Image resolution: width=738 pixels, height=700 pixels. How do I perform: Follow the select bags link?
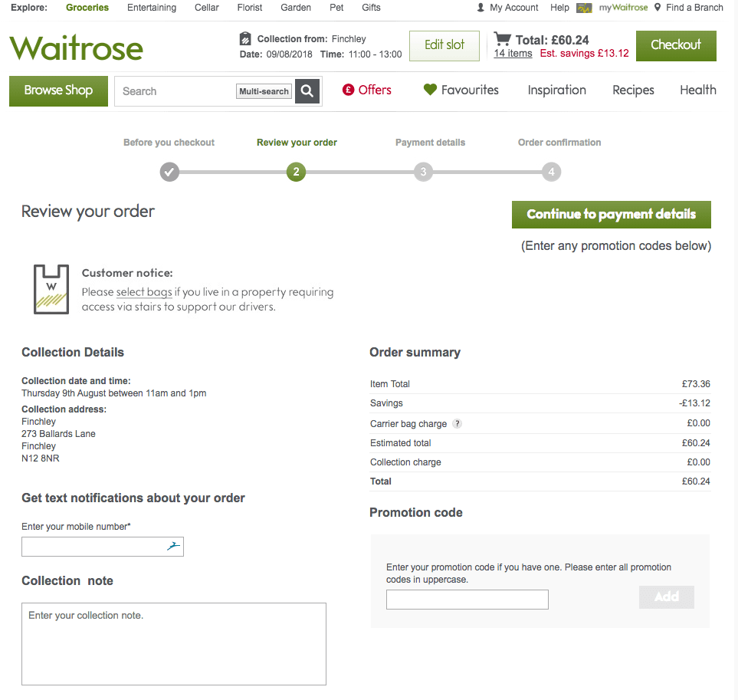144,292
